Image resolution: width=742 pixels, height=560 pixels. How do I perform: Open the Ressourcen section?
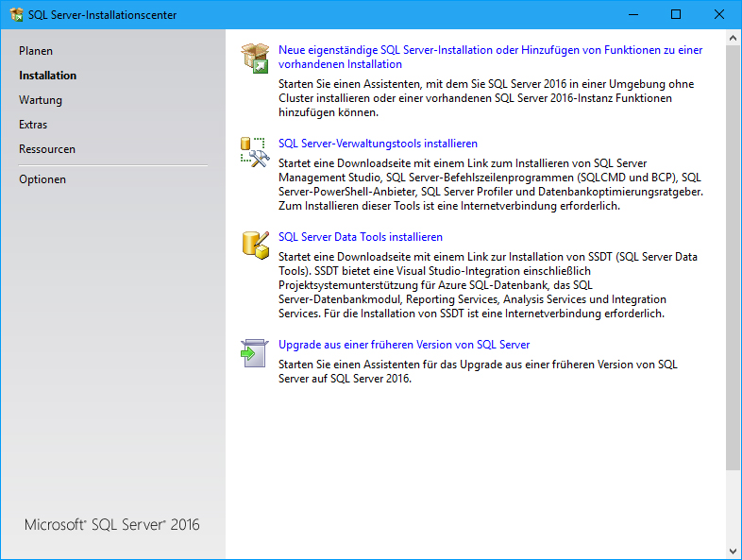[47, 149]
